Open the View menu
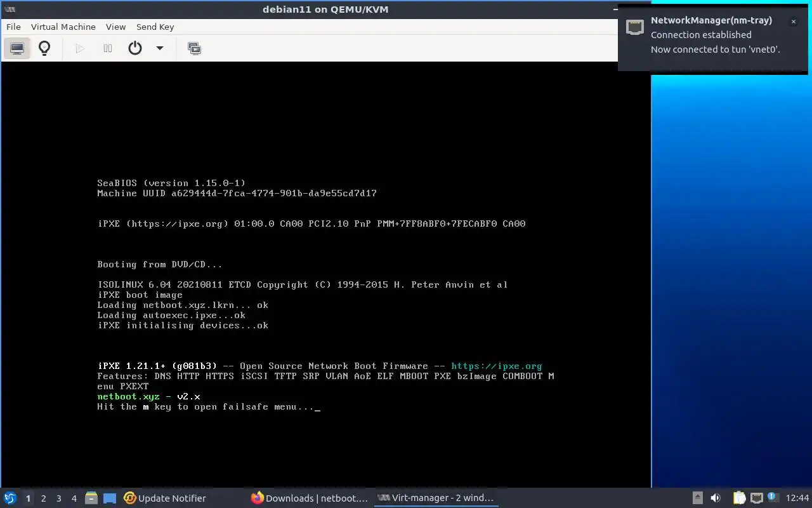Image resolution: width=812 pixels, height=508 pixels. [x=115, y=27]
